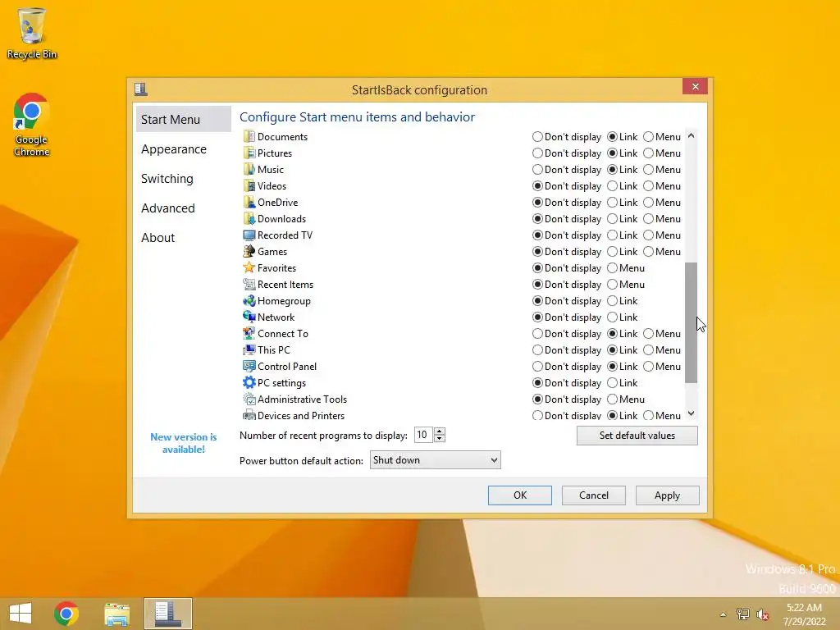This screenshot has width=840, height=630.
Task: Click the Network icon
Action: 249,317
